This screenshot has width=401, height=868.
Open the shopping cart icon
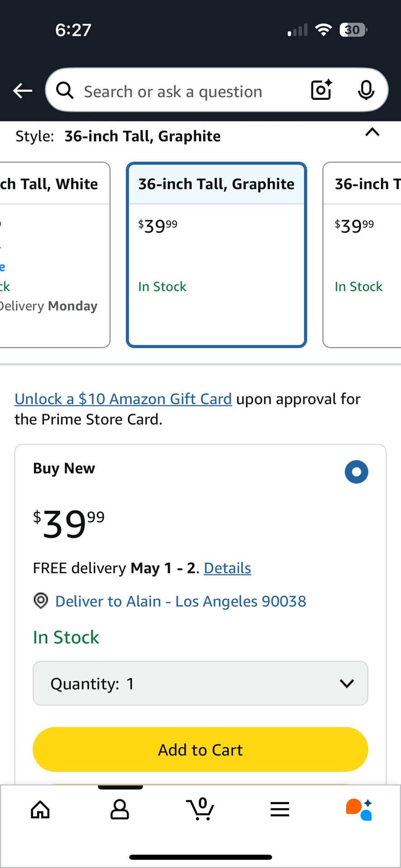[x=200, y=809]
